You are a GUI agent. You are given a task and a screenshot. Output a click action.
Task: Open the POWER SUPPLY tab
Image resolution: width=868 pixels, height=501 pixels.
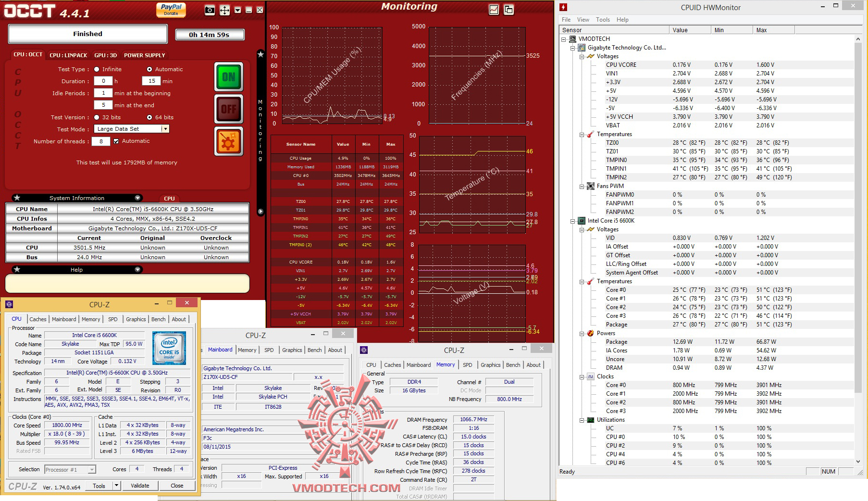point(145,55)
